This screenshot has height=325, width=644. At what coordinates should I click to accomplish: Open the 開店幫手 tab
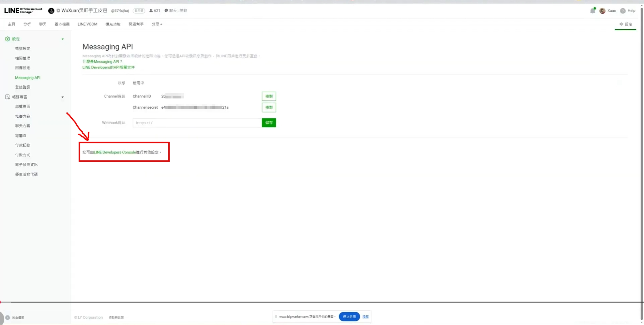(x=136, y=24)
